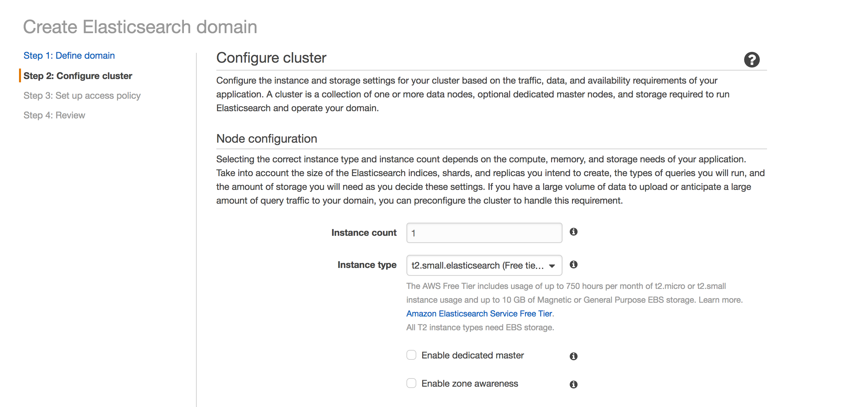This screenshot has height=407, width=868.
Task: Open the Amazon Elasticsearch Service Free Tier link
Action: tap(479, 314)
